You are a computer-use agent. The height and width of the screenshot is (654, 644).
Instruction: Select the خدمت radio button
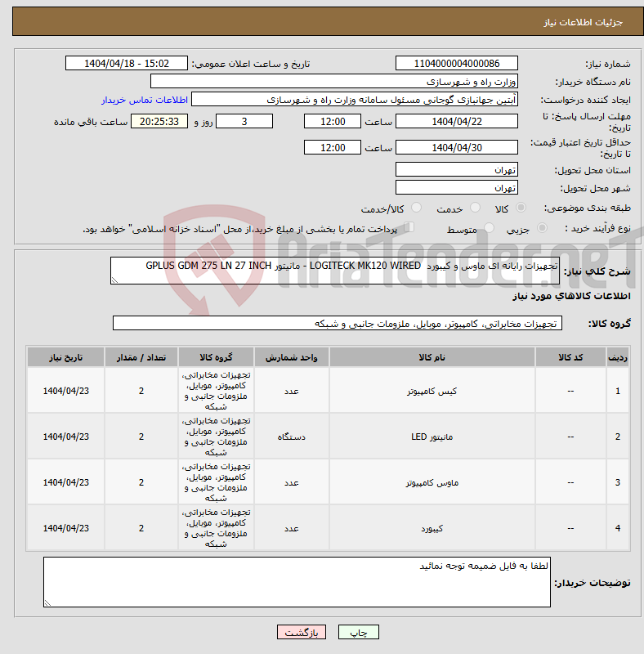click(475, 208)
